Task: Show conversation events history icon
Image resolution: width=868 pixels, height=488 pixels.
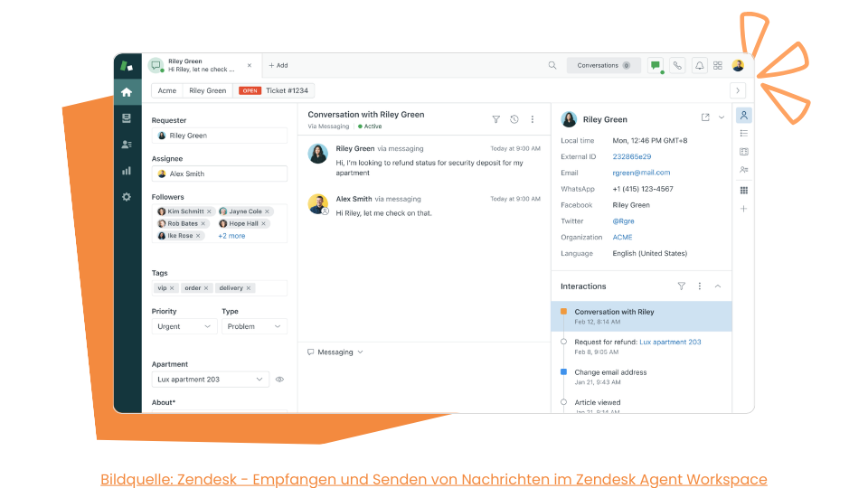Action: [514, 119]
